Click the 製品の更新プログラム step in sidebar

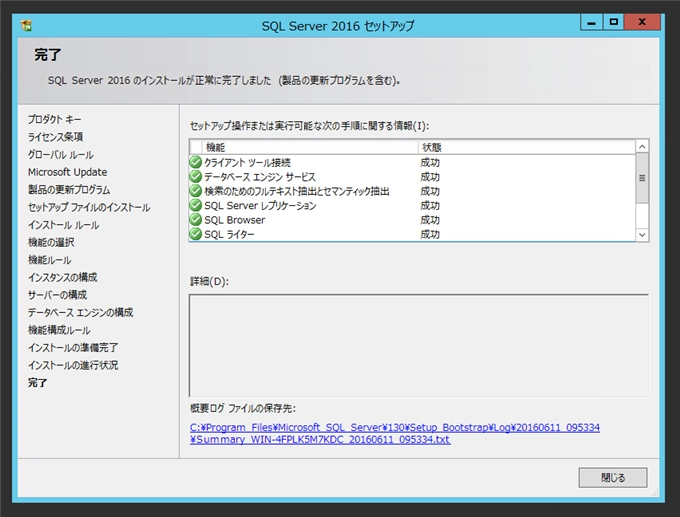click(69, 190)
